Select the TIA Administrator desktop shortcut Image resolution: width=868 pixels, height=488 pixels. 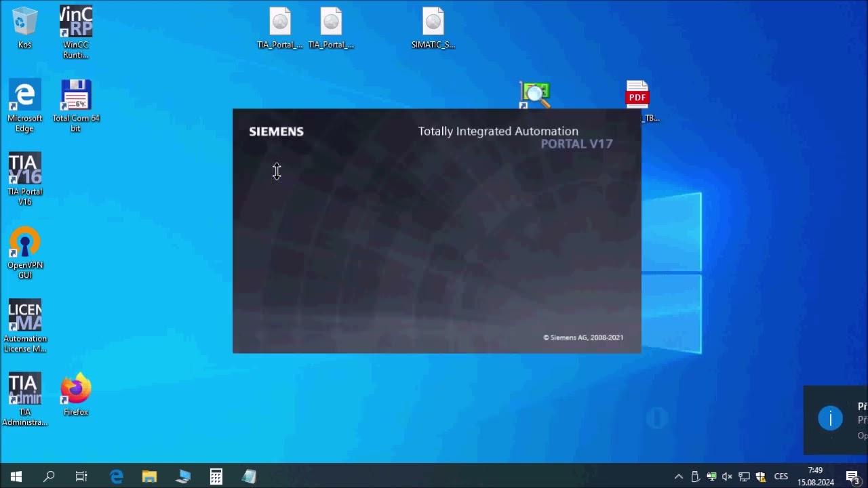25,399
